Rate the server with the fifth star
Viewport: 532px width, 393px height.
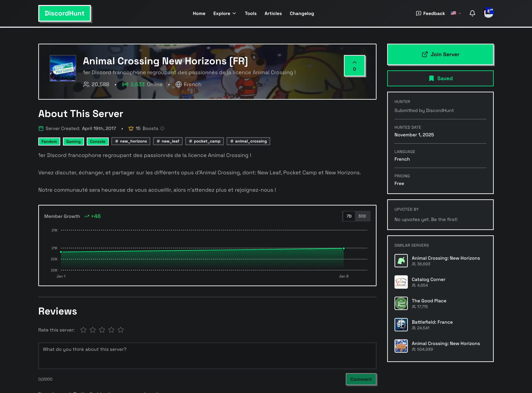point(121,330)
